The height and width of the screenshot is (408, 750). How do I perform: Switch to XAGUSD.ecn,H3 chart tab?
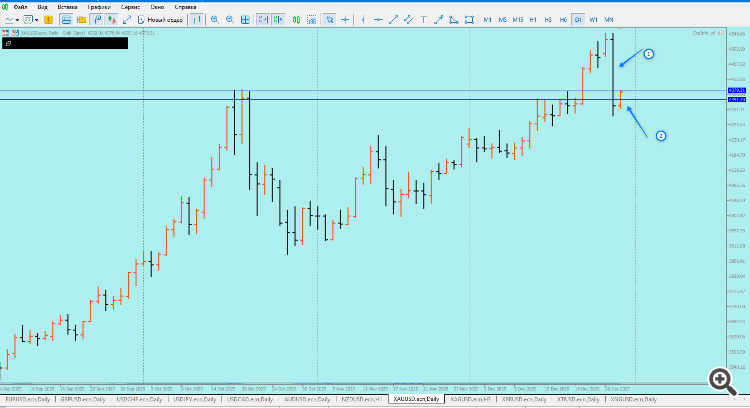point(471,399)
